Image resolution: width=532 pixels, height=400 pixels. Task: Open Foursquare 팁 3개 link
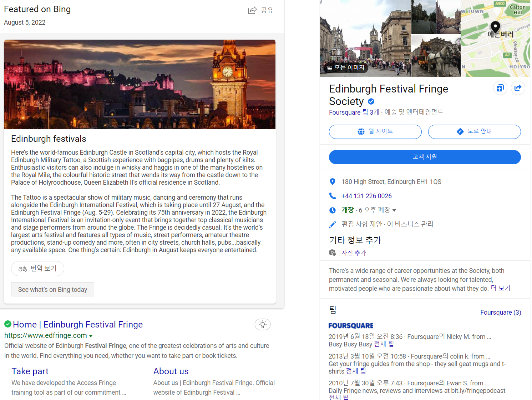coord(354,112)
